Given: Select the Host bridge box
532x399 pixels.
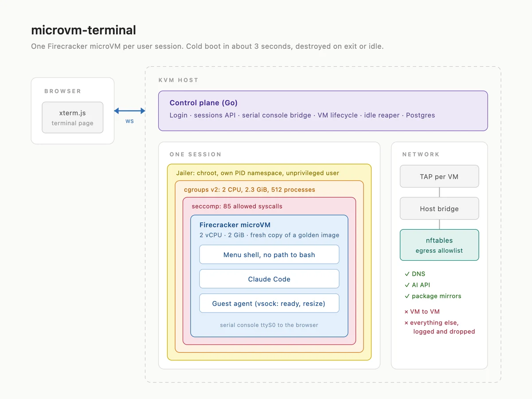Looking at the screenshot, I should [439, 208].
